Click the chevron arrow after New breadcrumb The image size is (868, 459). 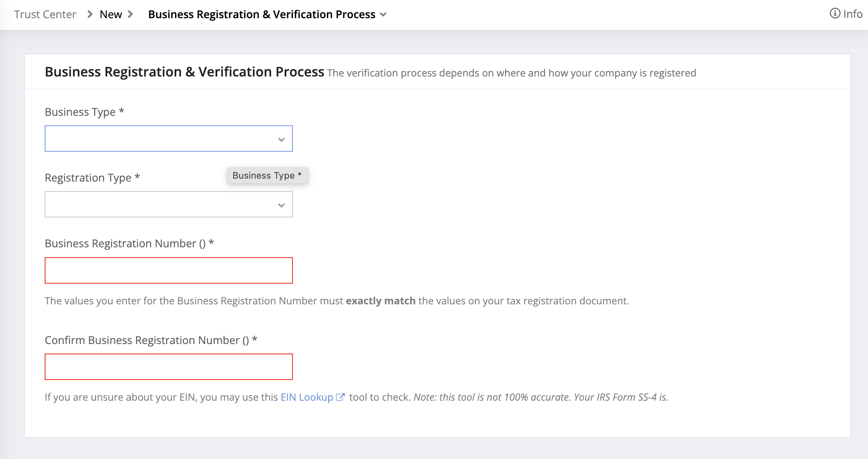[x=130, y=14]
